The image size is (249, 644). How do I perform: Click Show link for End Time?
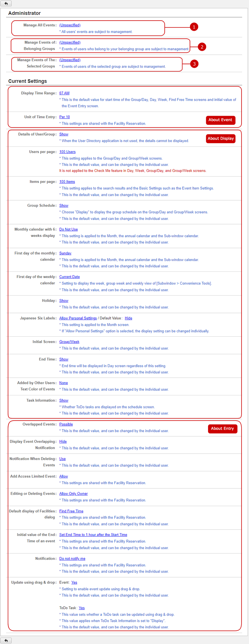click(x=64, y=359)
